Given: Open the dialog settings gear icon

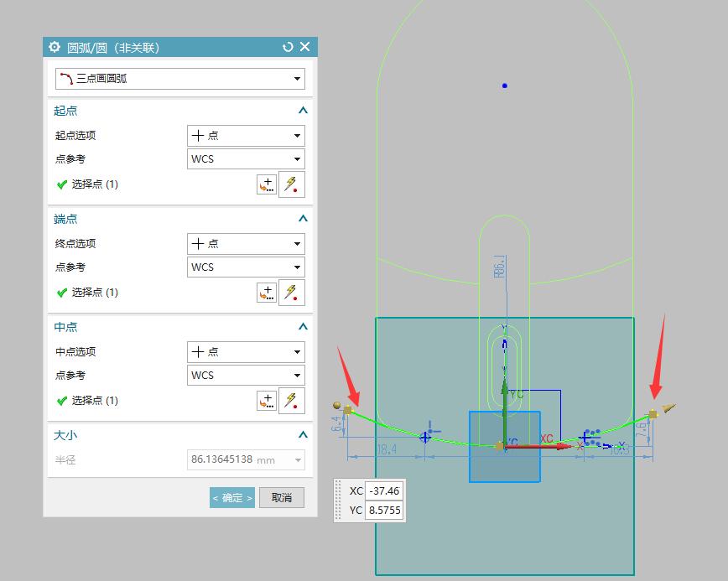Looking at the screenshot, I should click(x=55, y=47).
